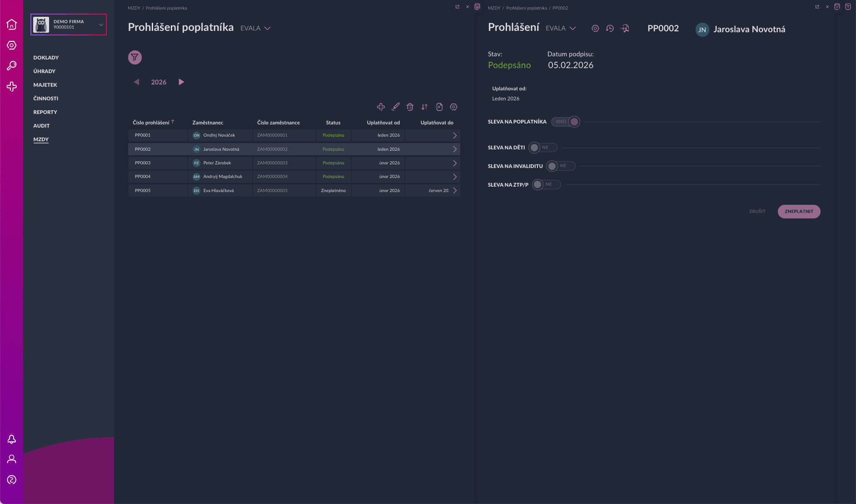Click the pencil edit icon above the table

click(396, 107)
